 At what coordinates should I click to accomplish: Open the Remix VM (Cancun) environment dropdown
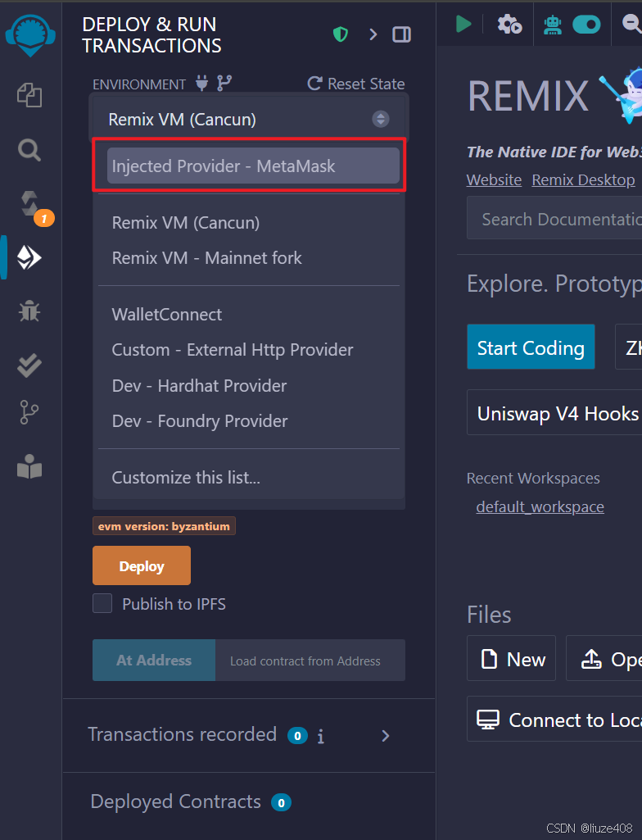tap(249, 119)
